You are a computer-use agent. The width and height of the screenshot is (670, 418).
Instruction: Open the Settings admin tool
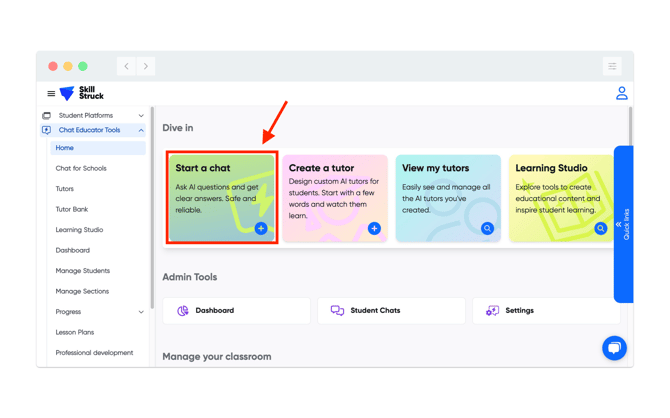tap(546, 311)
